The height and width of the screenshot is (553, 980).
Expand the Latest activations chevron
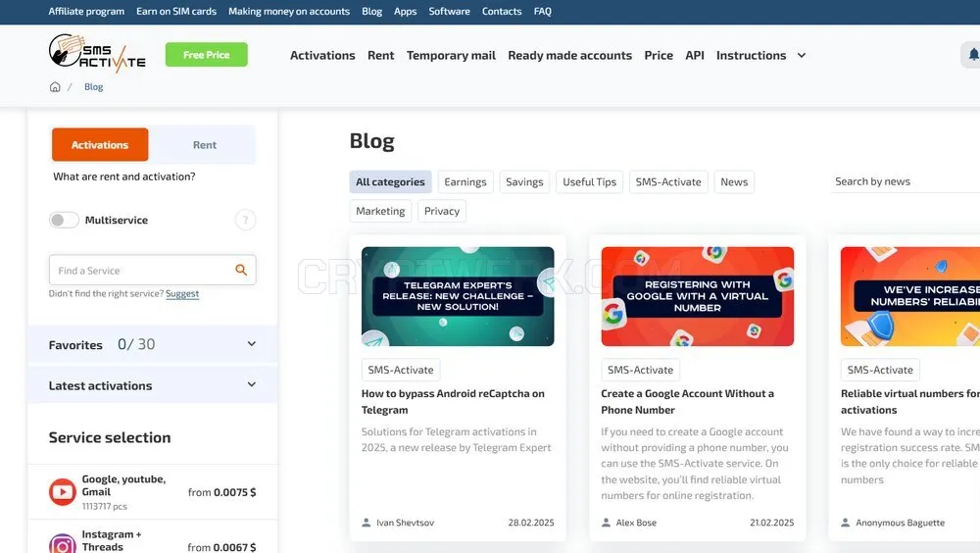[x=251, y=384]
